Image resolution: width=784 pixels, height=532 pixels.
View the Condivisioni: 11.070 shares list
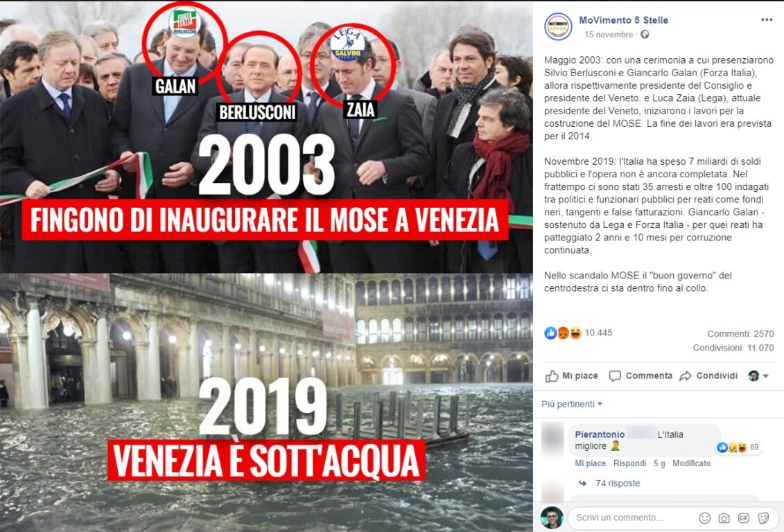(x=733, y=348)
